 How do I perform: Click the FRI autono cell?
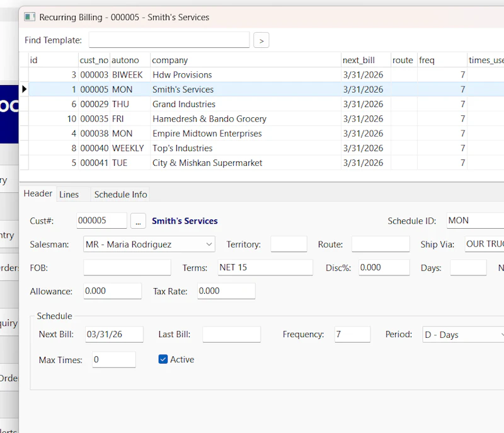coord(130,119)
